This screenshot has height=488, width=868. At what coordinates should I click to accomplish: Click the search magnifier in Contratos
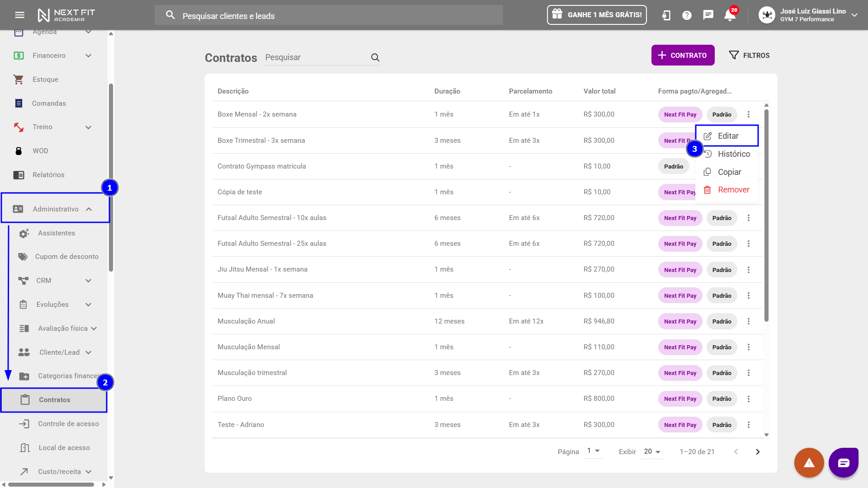click(375, 57)
